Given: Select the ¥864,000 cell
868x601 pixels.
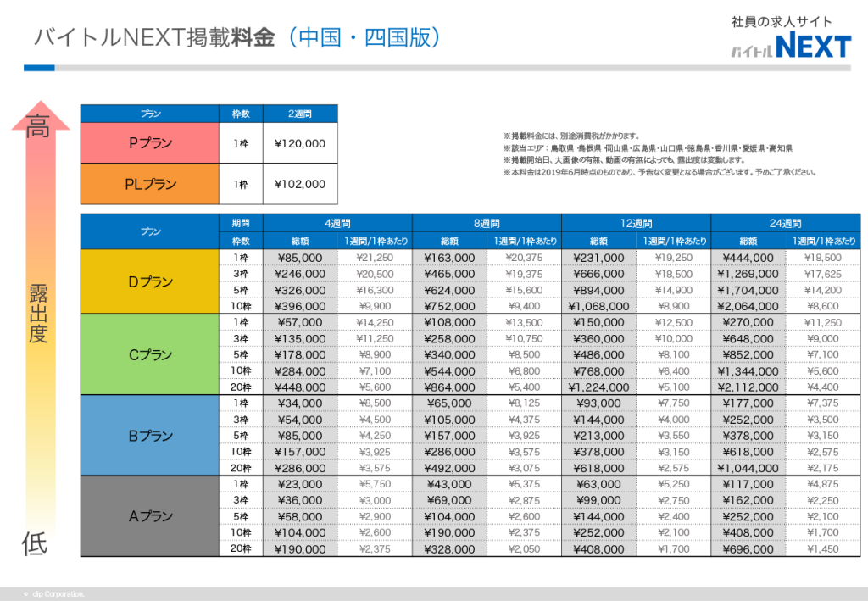Looking at the screenshot, I should 449,387.
